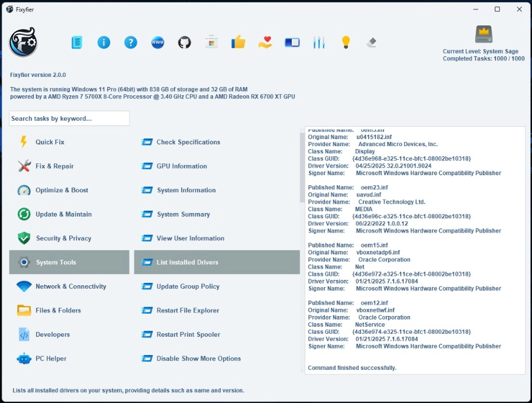Visit the website via www globe icon
Screen dimensions: 532x403
click(157, 43)
